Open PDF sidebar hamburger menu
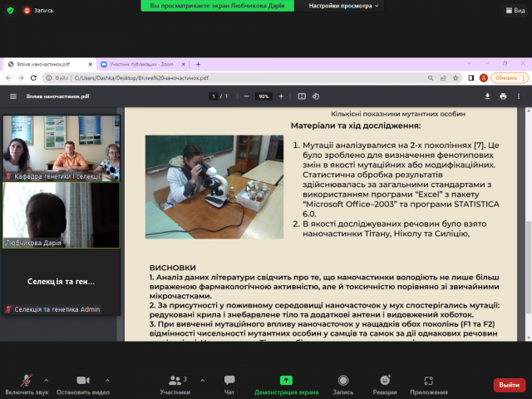This screenshot has height=399, width=532. pyautogui.click(x=12, y=96)
